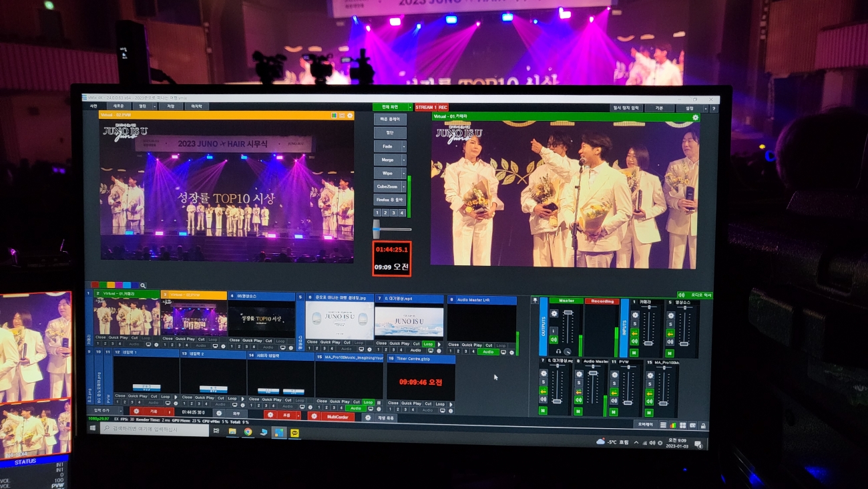Expand 입력 추가 add input dropdown

[x=121, y=411]
